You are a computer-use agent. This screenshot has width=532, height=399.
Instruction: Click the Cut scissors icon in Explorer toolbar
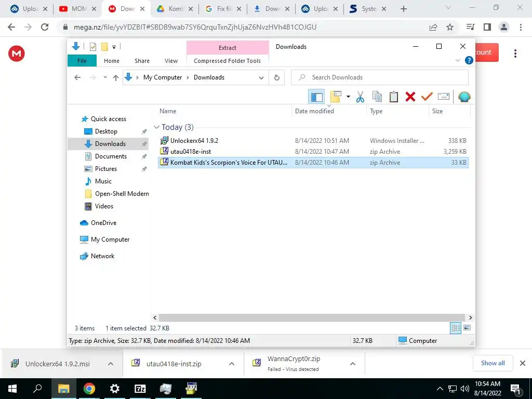coord(360,97)
